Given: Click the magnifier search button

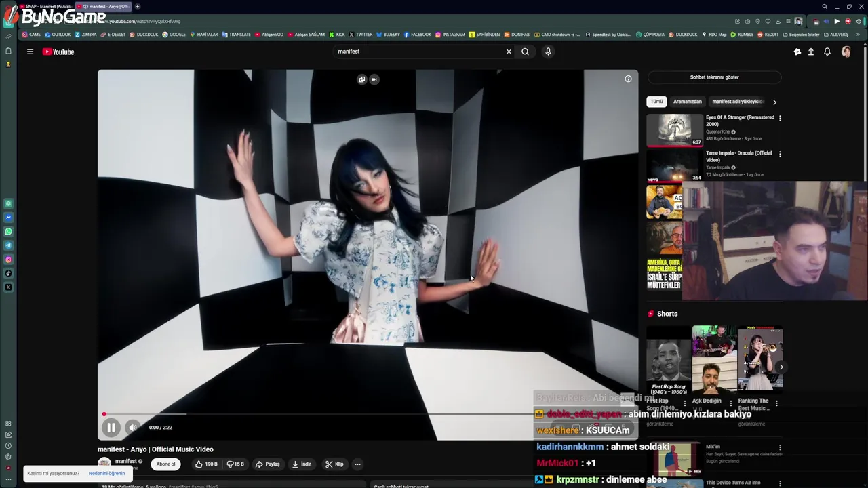Looking at the screenshot, I should (525, 52).
